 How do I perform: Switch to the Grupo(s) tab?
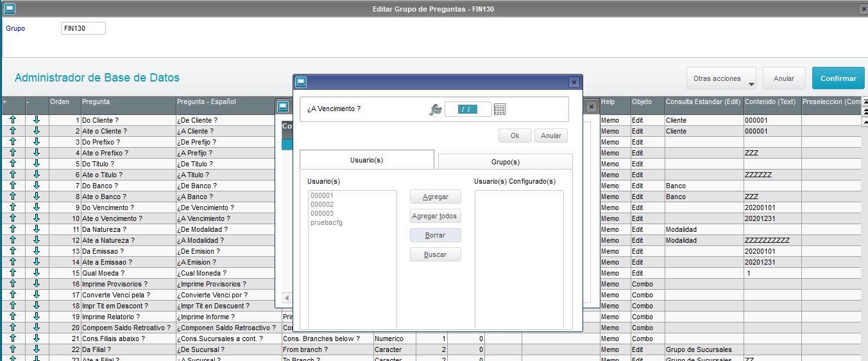(506, 162)
